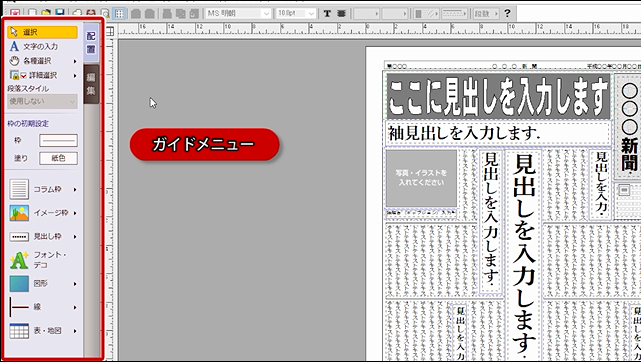
Task: Expand the 図形 submenu arrow
Action: click(x=75, y=284)
